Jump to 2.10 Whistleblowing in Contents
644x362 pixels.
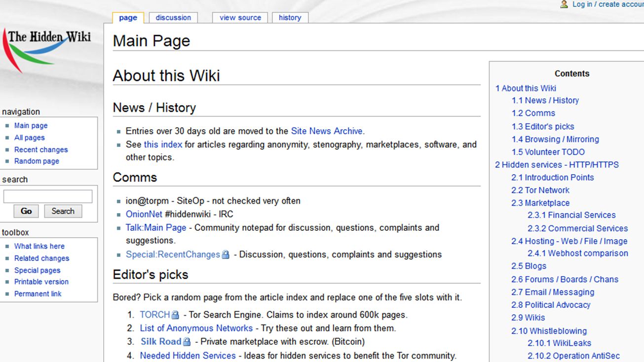549,331
